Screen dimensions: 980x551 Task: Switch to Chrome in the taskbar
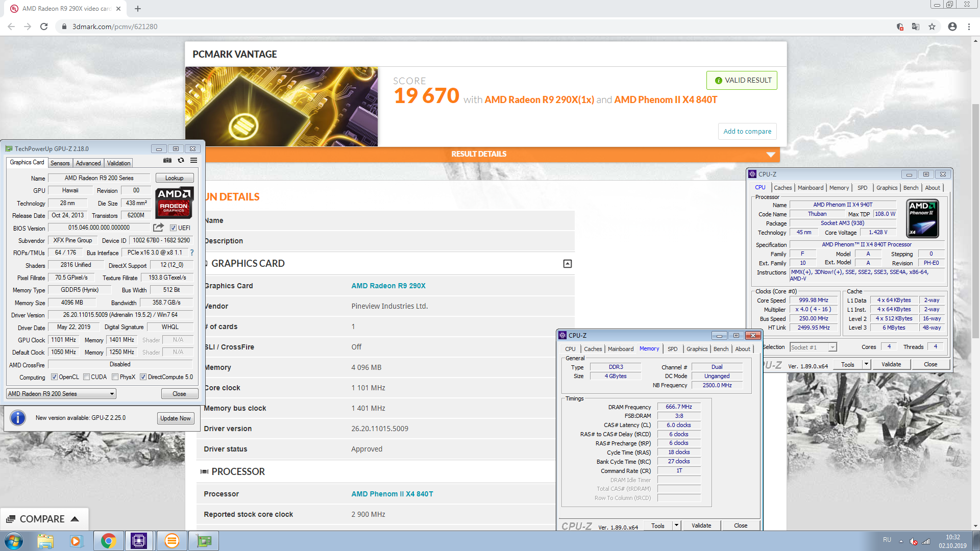[x=108, y=541]
